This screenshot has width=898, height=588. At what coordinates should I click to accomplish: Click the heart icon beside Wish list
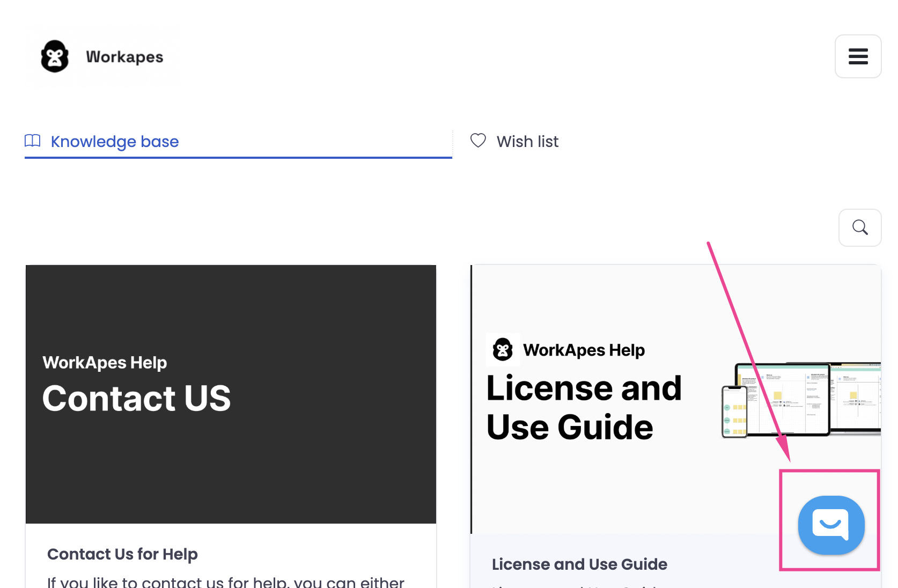click(x=478, y=141)
